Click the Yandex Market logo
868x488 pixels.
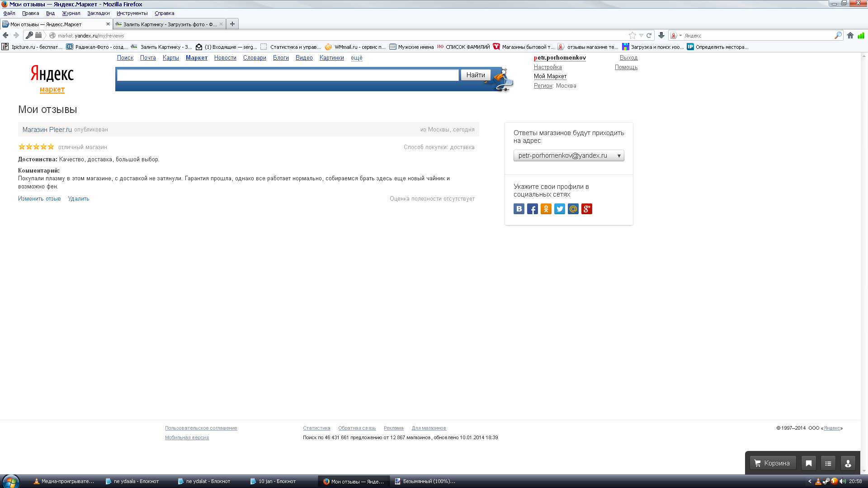point(52,79)
